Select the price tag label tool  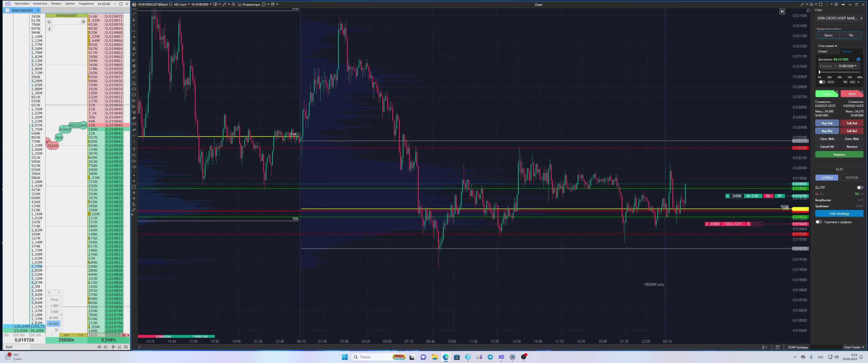(x=134, y=155)
